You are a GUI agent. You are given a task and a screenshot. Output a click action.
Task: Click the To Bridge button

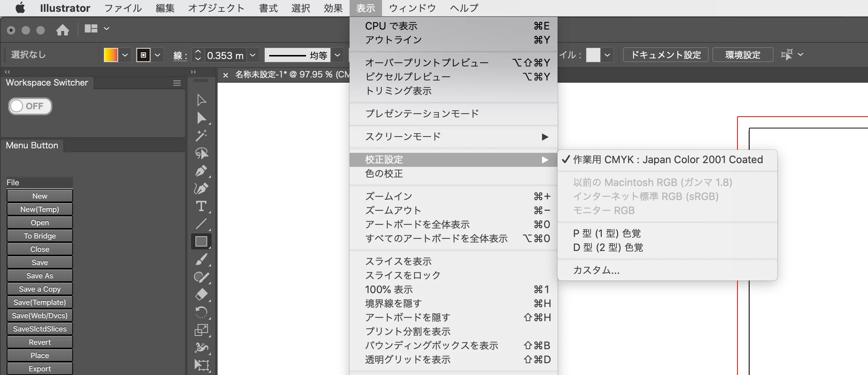(x=40, y=236)
